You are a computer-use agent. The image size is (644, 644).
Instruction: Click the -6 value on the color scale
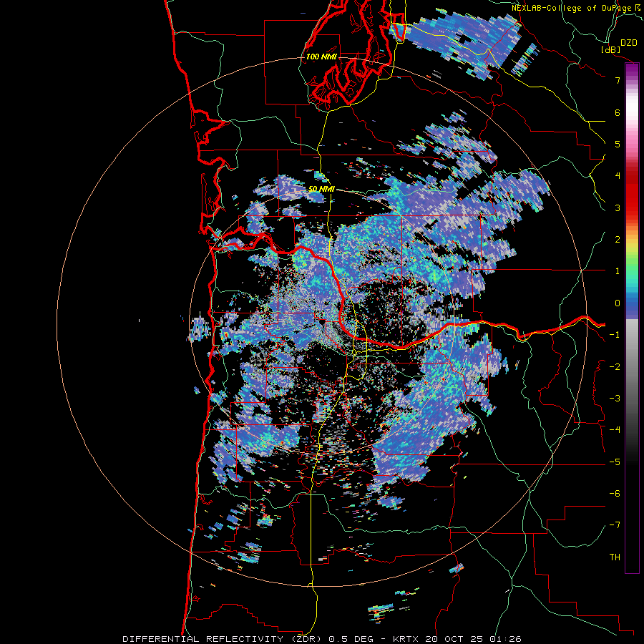click(x=615, y=494)
